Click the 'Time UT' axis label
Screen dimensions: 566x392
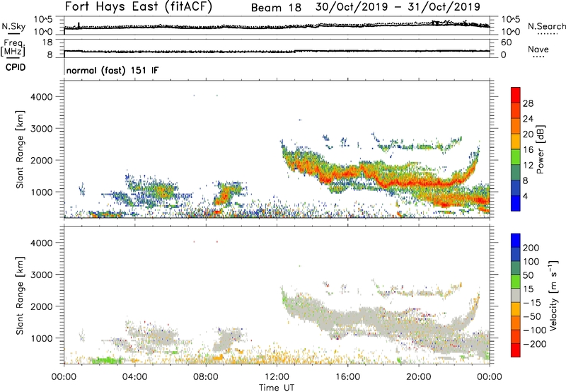(277, 388)
